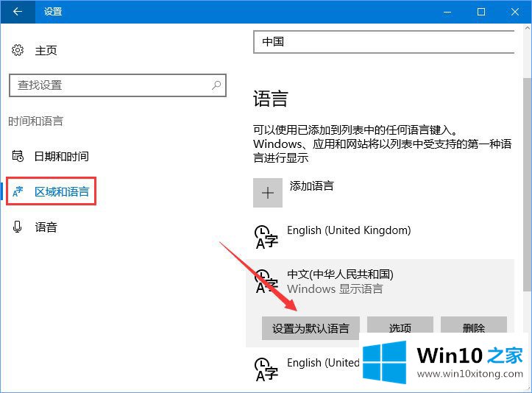The height and width of the screenshot is (393, 532).
Task: Open the 中国 region dropdown
Action: [384, 42]
